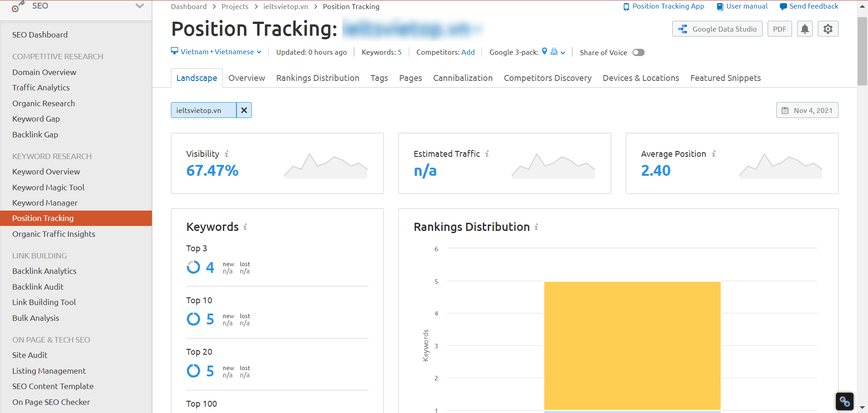Switch to the Landscape tab
This screenshot has width=868, height=413.
coord(197,78)
